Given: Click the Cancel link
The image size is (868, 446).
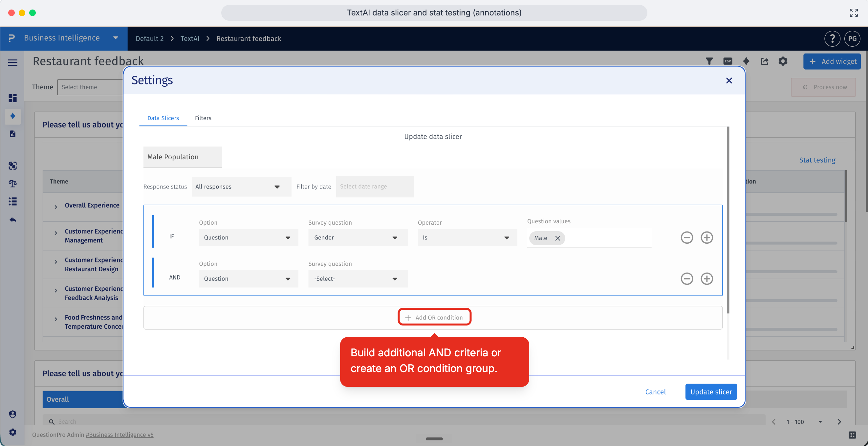Looking at the screenshot, I should click(655, 392).
